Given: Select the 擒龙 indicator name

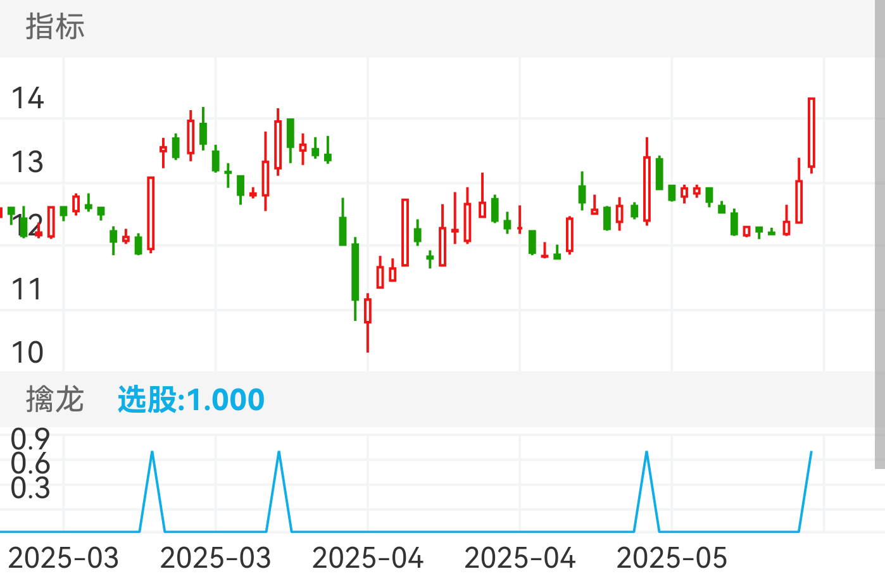Looking at the screenshot, I should coord(55,399).
